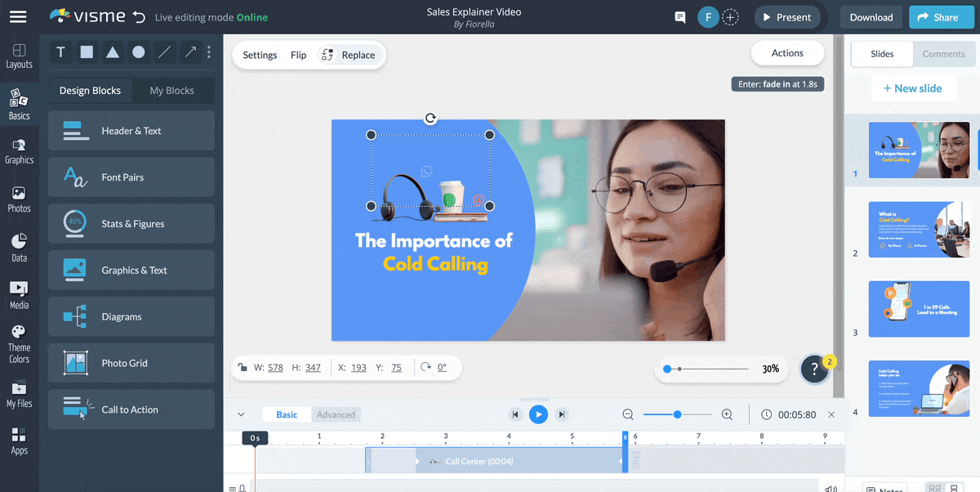Open the Comments tab
The width and height of the screenshot is (980, 492).
pyautogui.click(x=943, y=54)
